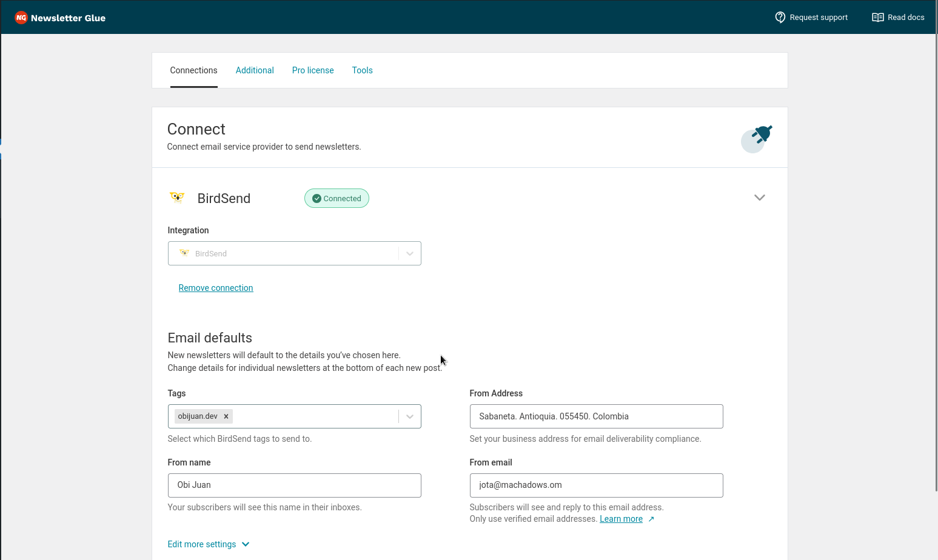The image size is (938, 560).
Task: Click the Connected status badge
Action: (337, 198)
